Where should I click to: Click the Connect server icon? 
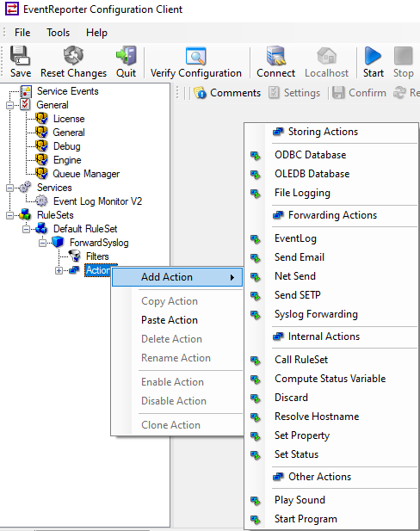[275, 56]
